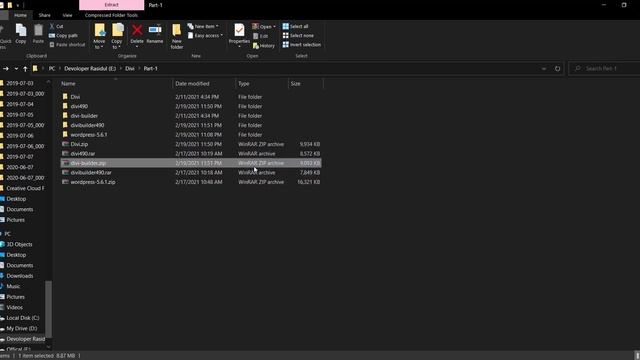Select the divi-builder.zip archive

pos(191,163)
